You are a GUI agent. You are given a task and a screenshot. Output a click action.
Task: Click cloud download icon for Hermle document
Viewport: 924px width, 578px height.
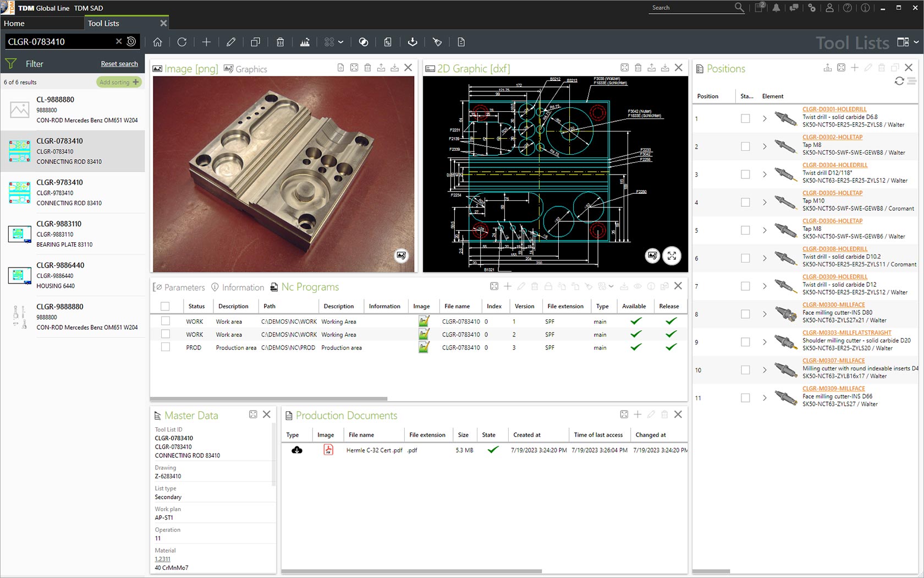click(x=297, y=450)
